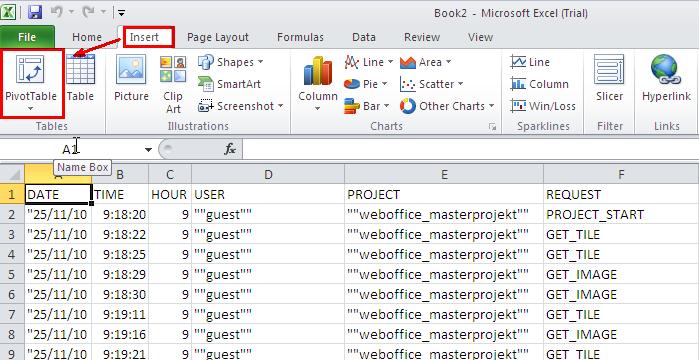Select the TIME header cell
Screen dimensions: 699x360
click(120, 194)
